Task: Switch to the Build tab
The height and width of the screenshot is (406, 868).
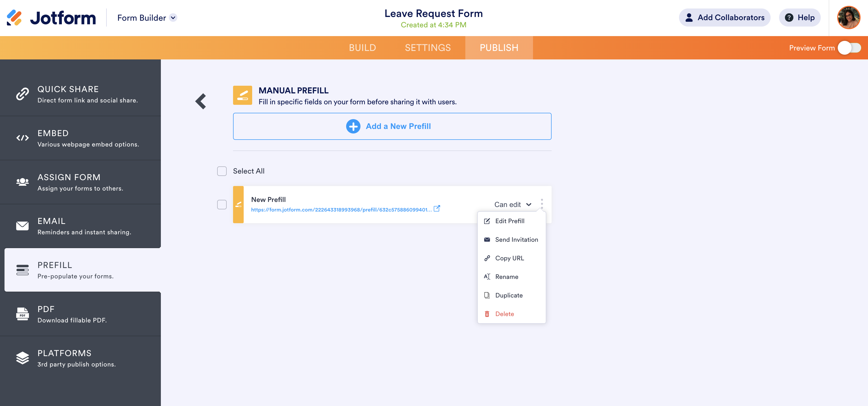Action: point(362,48)
